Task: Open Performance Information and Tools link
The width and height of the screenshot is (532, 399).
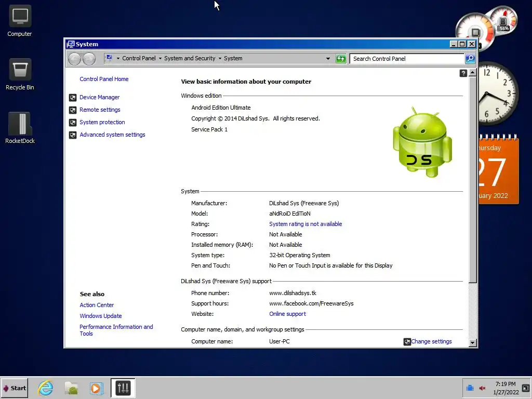Action: coord(116,330)
